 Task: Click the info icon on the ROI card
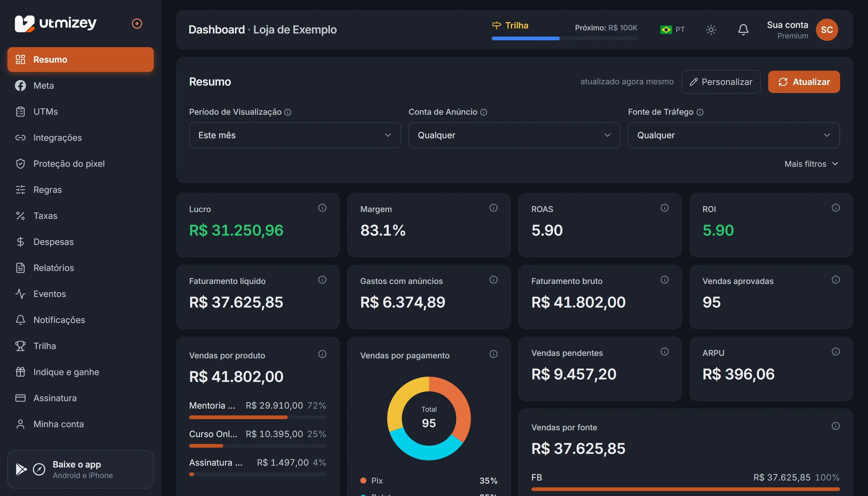pos(835,208)
